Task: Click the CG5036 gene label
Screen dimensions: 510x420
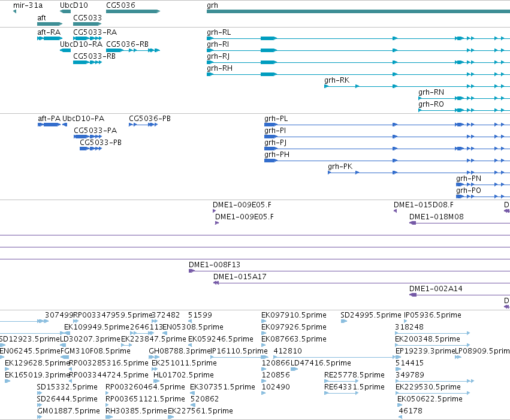Action: coord(120,5)
